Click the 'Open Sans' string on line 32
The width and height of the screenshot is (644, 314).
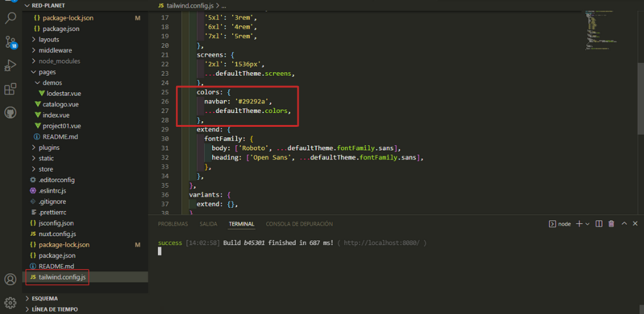(x=269, y=158)
